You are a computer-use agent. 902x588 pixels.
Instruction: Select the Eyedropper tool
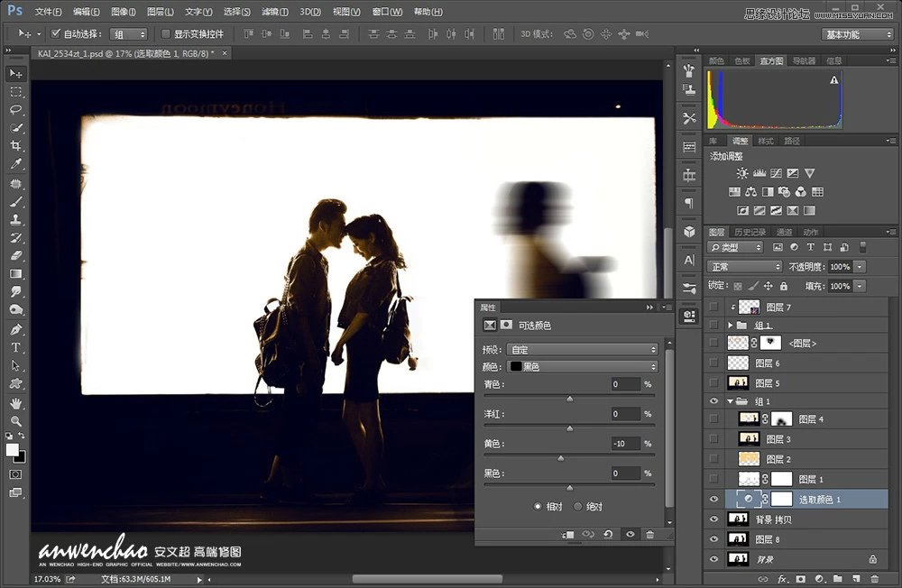16,164
